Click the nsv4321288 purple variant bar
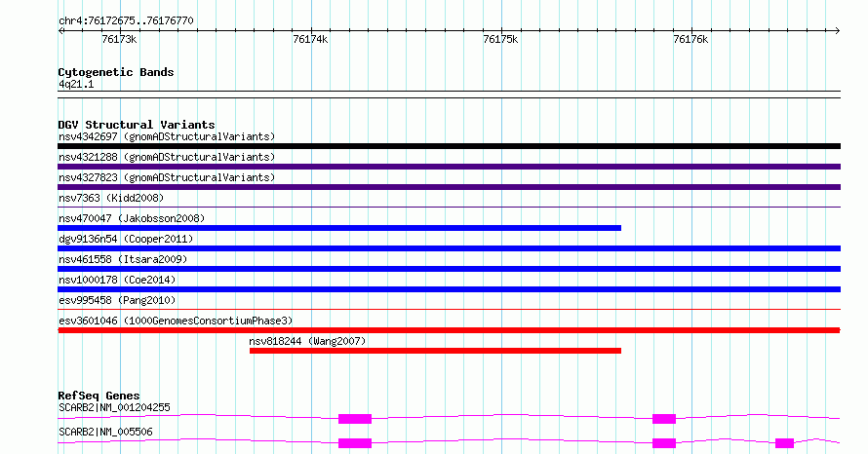868x454 pixels. 449,167
